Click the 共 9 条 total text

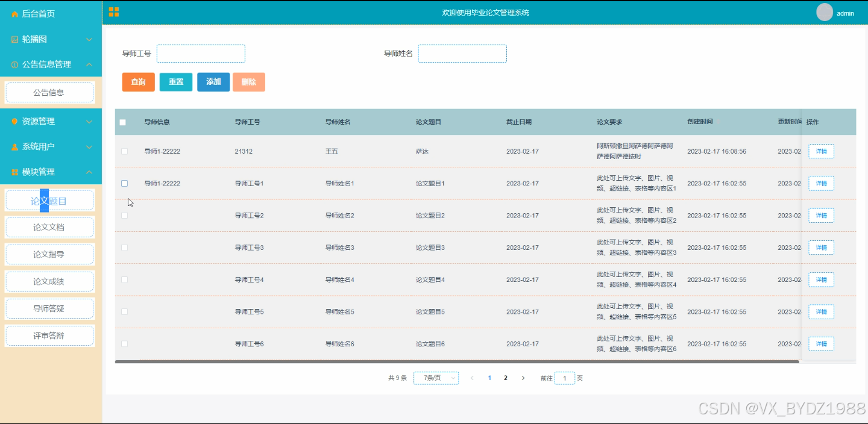397,378
